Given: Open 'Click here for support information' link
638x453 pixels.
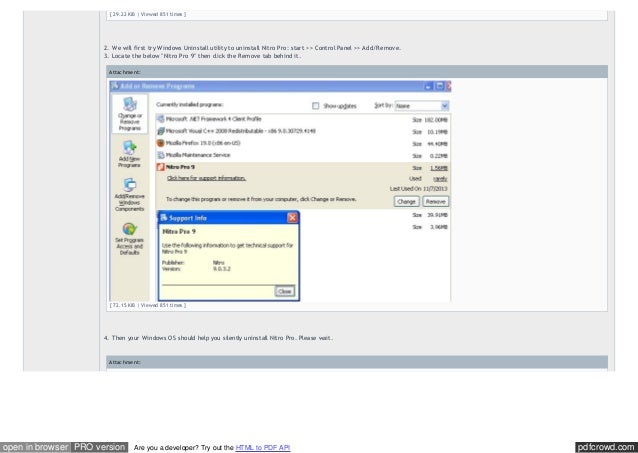Looking at the screenshot, I should [206, 178].
